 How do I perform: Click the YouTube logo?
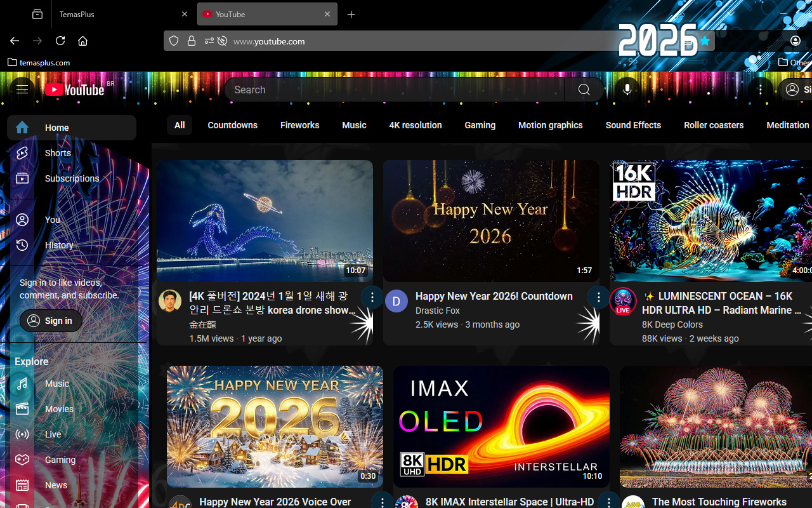point(75,90)
